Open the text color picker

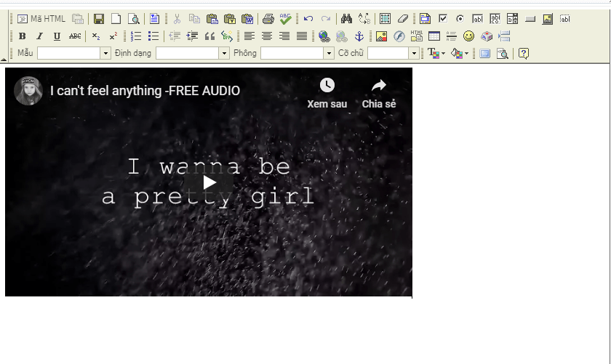[436, 54]
